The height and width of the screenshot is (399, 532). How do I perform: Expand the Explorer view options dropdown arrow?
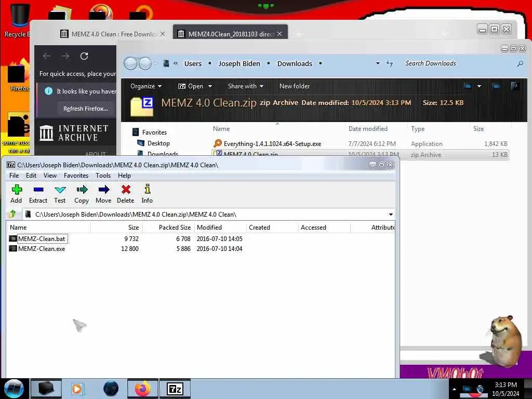[x=479, y=86]
